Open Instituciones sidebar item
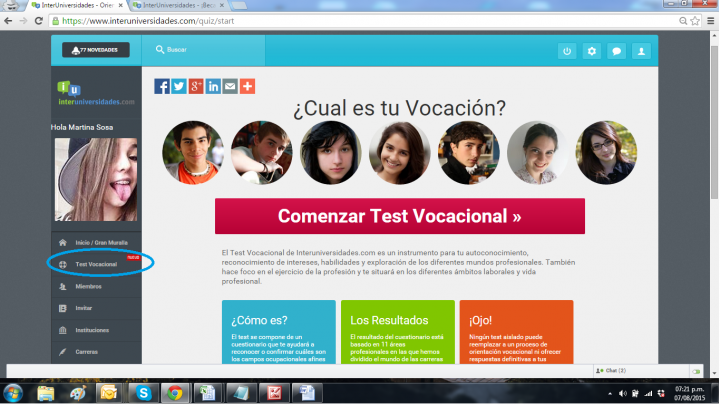The image size is (720, 405). pos(96,330)
